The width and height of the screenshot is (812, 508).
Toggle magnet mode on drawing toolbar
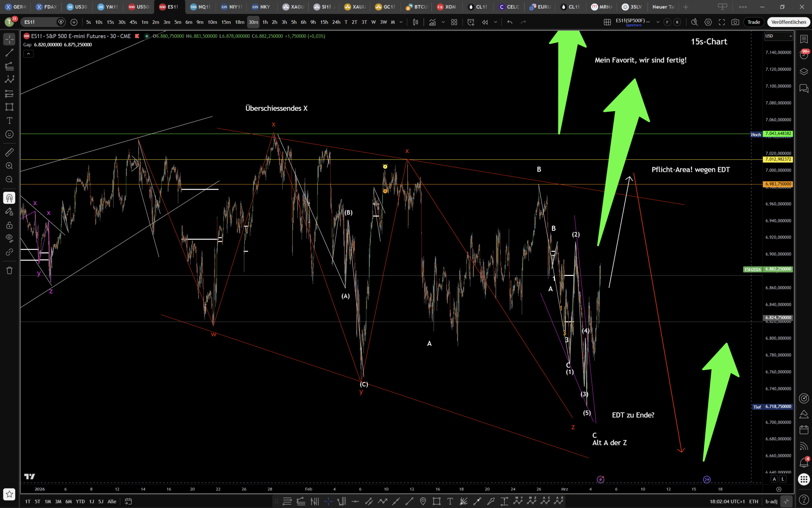9,198
